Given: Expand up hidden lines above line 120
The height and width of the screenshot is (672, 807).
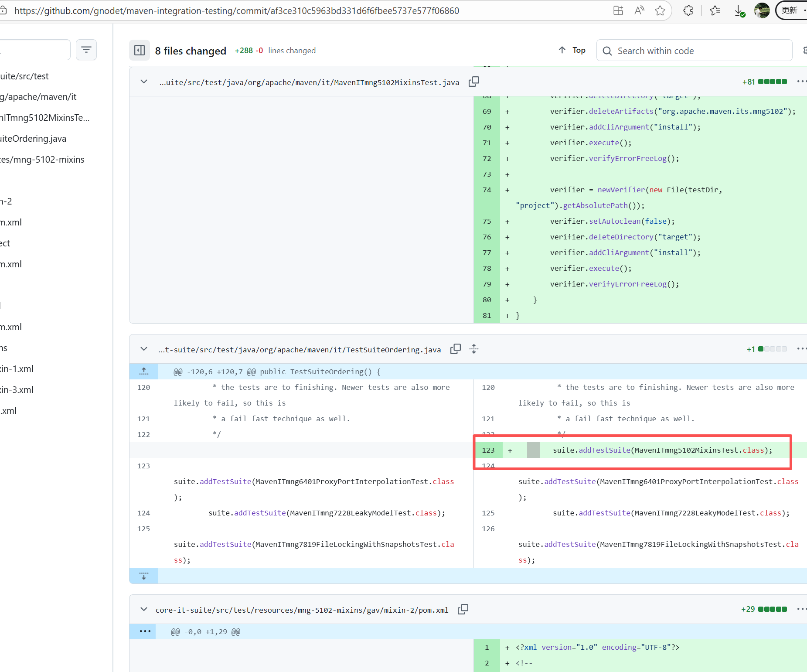Looking at the screenshot, I should 144,372.
